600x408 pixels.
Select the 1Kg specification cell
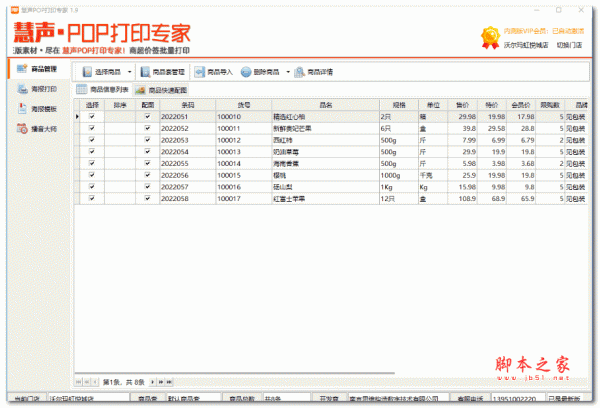coord(399,187)
